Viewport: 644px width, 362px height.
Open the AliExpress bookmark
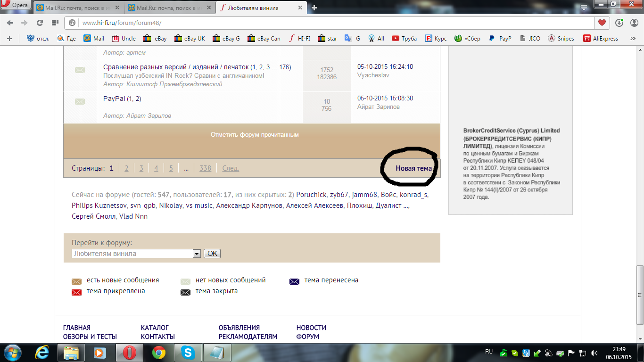[x=600, y=39]
